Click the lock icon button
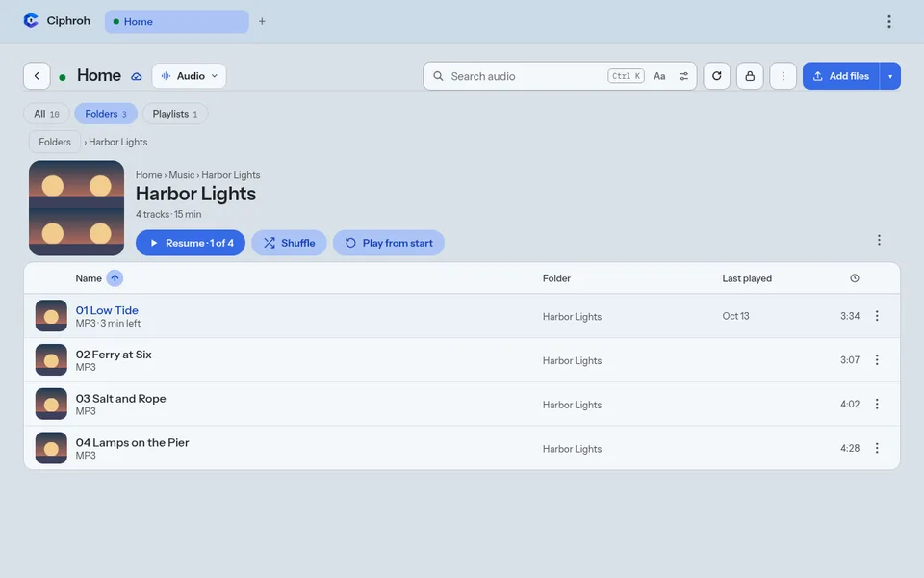Viewport: 924px width, 578px height. (x=750, y=76)
